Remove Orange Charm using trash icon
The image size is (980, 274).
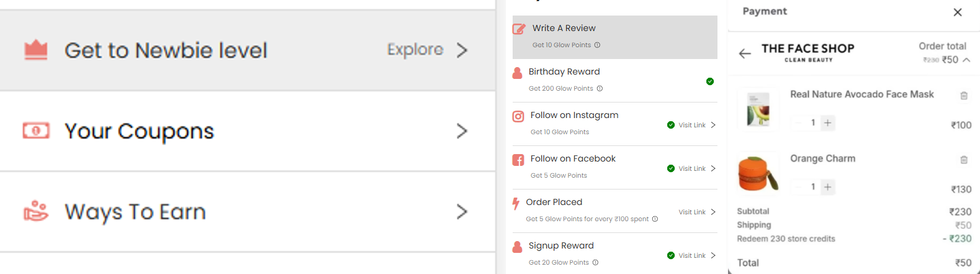(964, 160)
